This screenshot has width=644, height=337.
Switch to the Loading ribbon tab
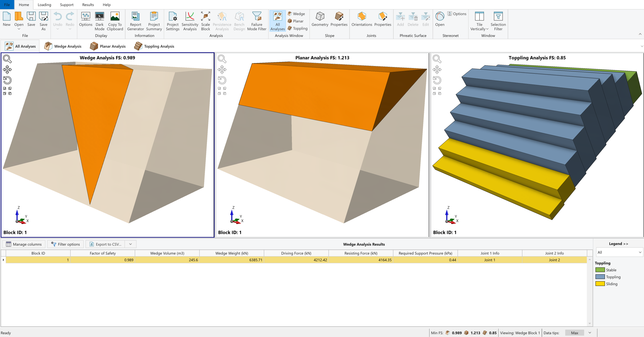tap(44, 5)
